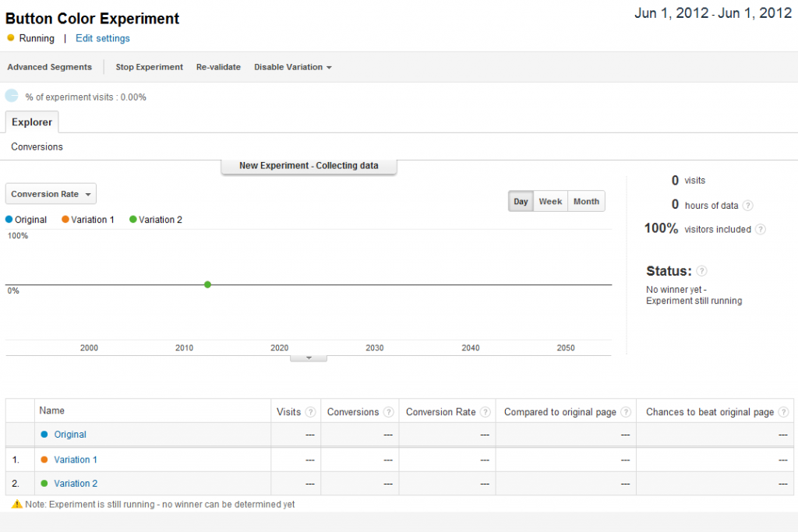This screenshot has width=798, height=532.
Task: Click the '% of experiment visits : 0.00%' text
Action: [x=86, y=97]
